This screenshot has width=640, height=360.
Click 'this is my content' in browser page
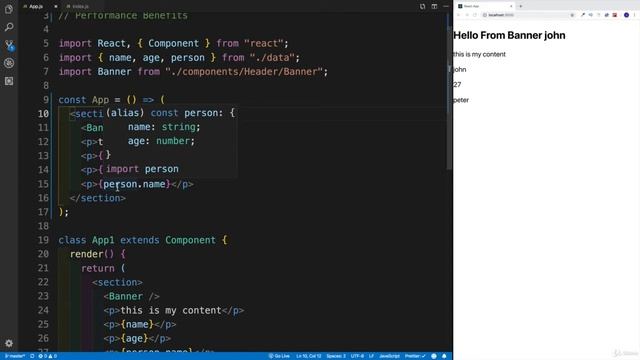480,54
